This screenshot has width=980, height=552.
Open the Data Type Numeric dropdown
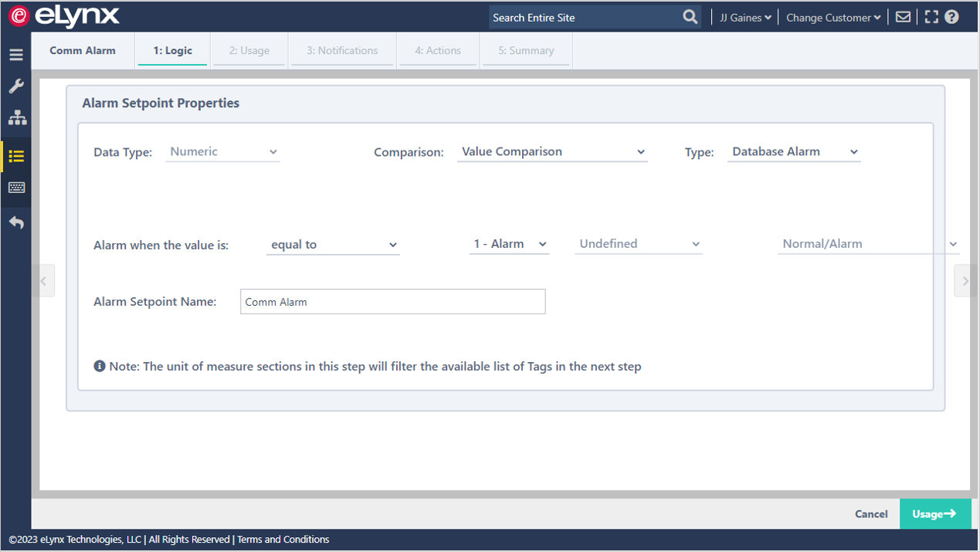[x=222, y=152]
